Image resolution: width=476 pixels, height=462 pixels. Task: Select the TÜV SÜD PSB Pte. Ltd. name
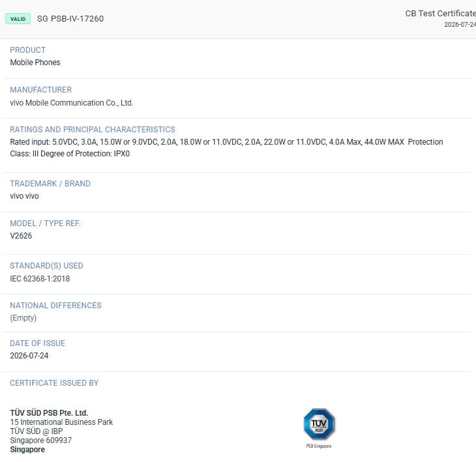[x=49, y=413]
